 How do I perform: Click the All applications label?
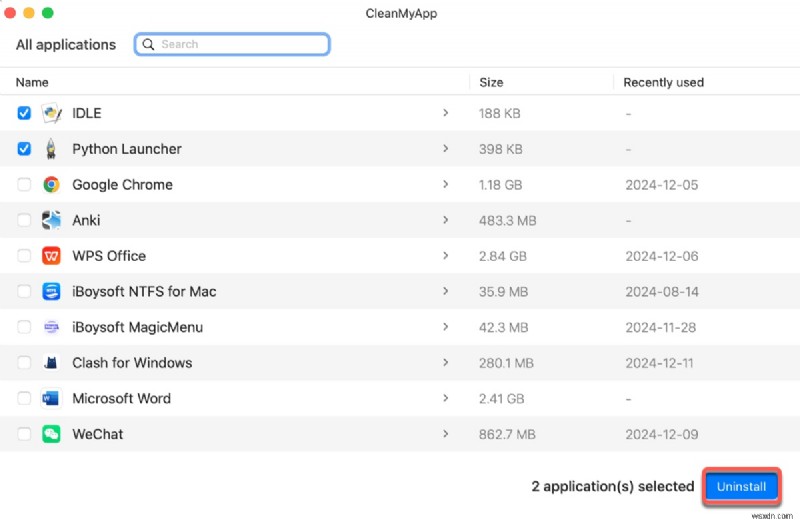pyautogui.click(x=66, y=45)
